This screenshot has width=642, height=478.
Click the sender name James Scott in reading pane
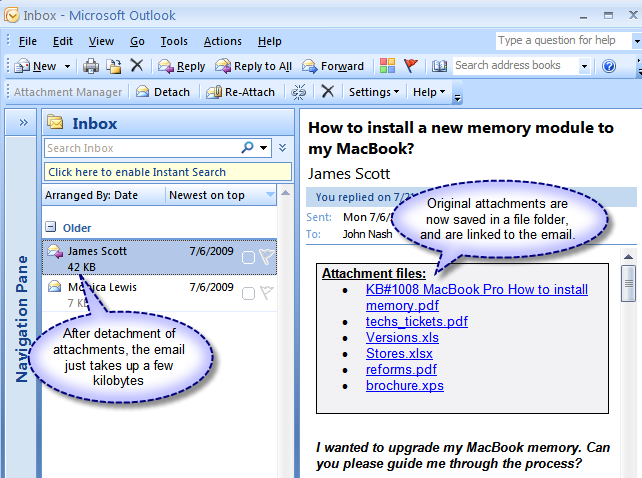[349, 174]
